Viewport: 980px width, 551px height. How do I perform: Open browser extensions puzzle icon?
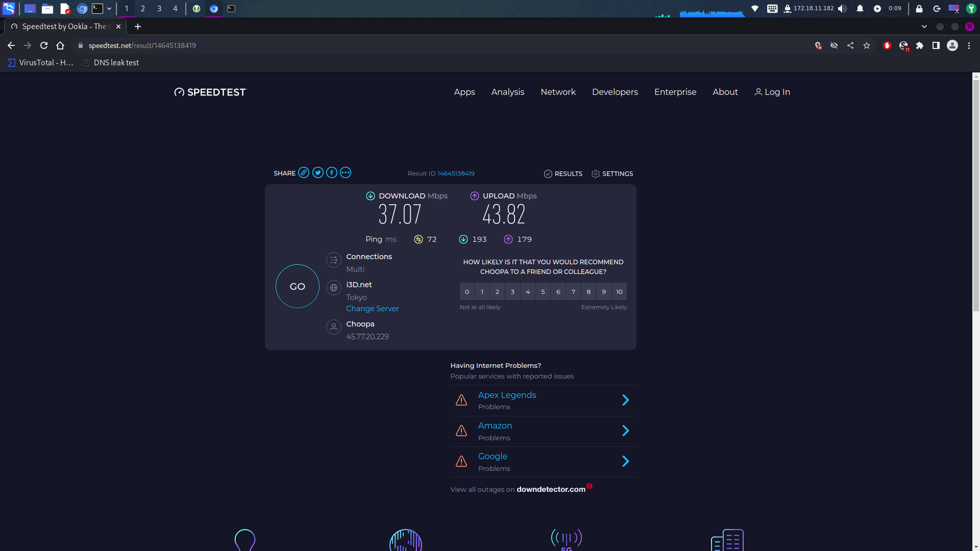920,45
